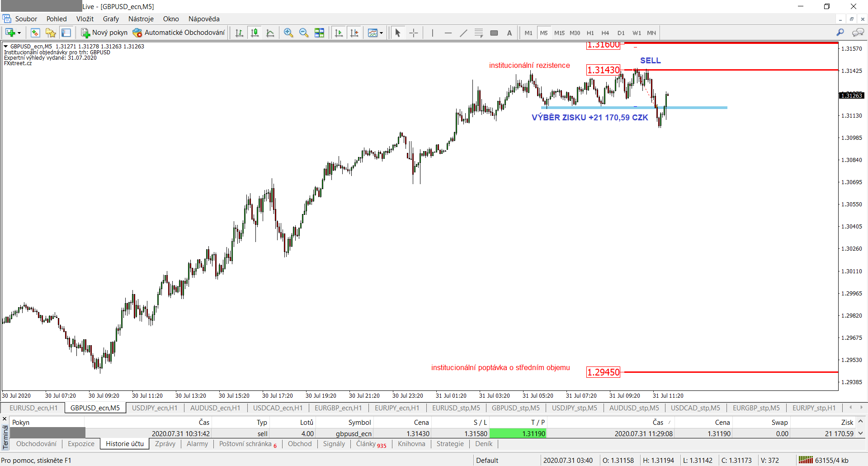This screenshot has height=466, width=868.
Task: Select the Fibonacci retracement tool
Action: click(479, 33)
